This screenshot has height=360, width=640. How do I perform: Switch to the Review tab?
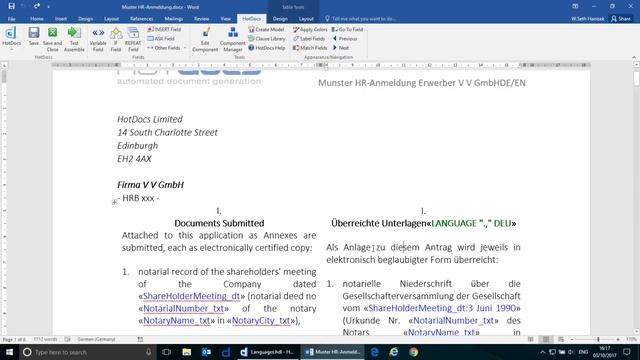[202, 19]
